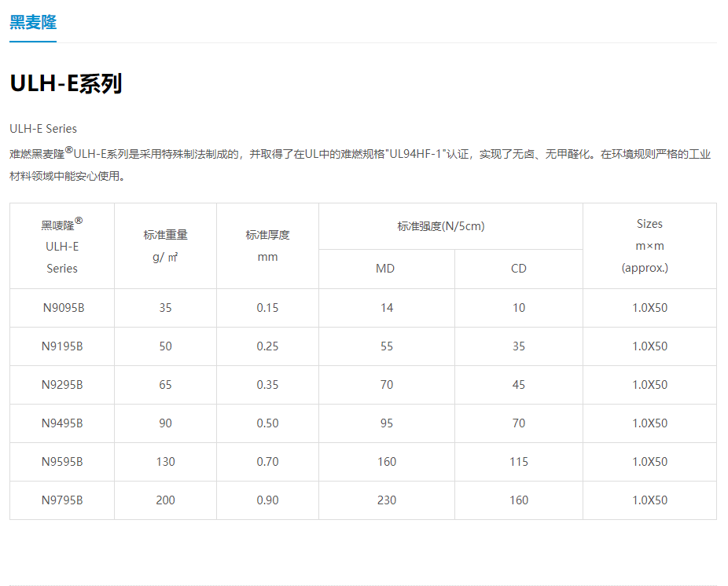
Task: Click the CD sub-header
Action: [519, 269]
